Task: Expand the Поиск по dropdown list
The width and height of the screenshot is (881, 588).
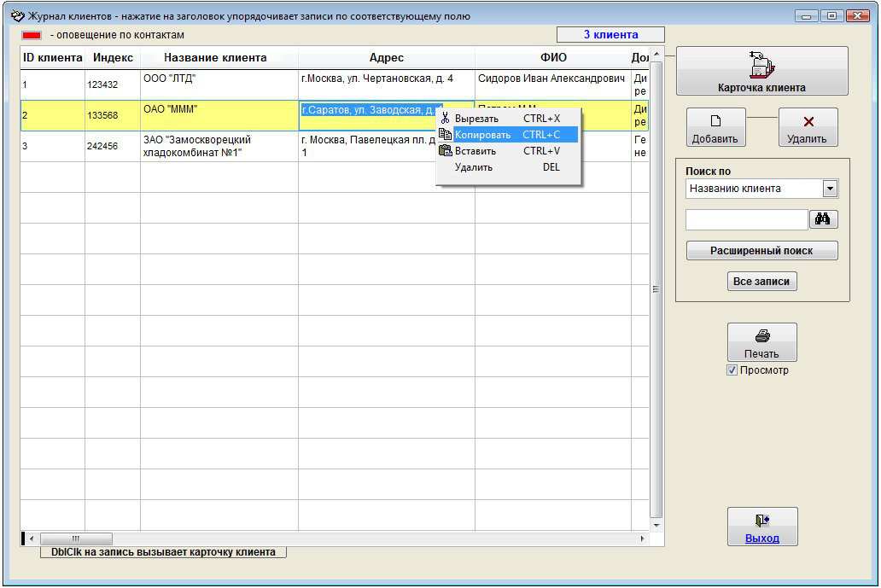Action: coord(830,189)
